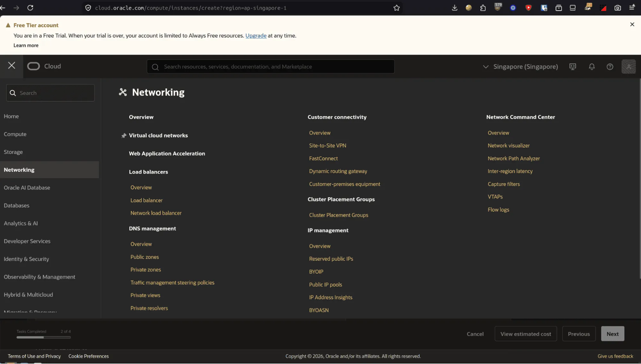Open BYOASN link

point(319,310)
